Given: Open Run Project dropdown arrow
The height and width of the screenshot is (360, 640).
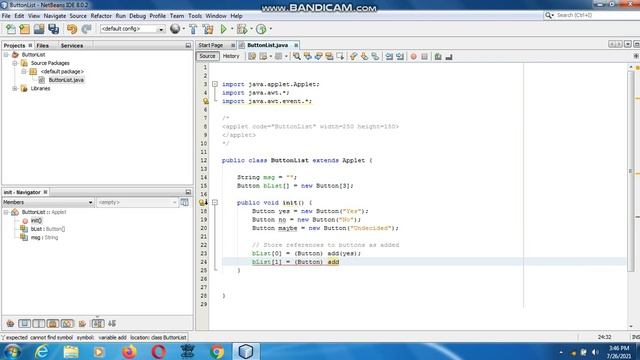Looking at the screenshot, I should [x=231, y=29].
